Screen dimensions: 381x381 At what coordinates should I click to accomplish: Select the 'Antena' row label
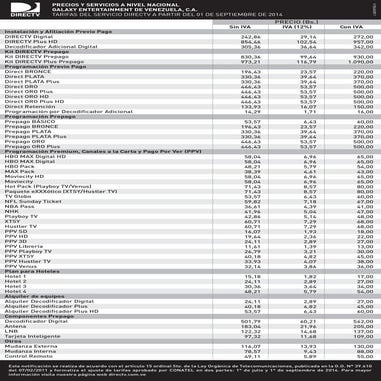coord(15,327)
